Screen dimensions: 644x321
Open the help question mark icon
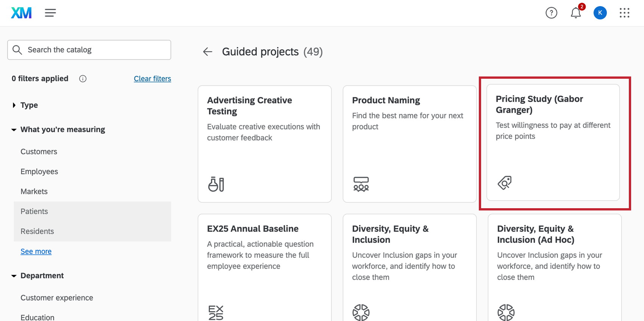[x=551, y=13]
